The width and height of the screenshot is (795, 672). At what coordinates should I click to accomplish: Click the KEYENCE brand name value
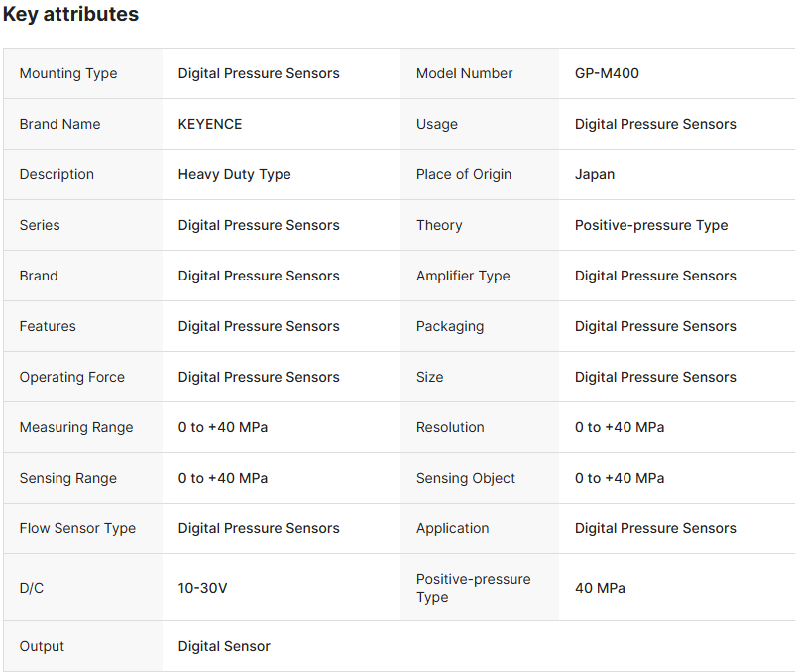(x=210, y=124)
